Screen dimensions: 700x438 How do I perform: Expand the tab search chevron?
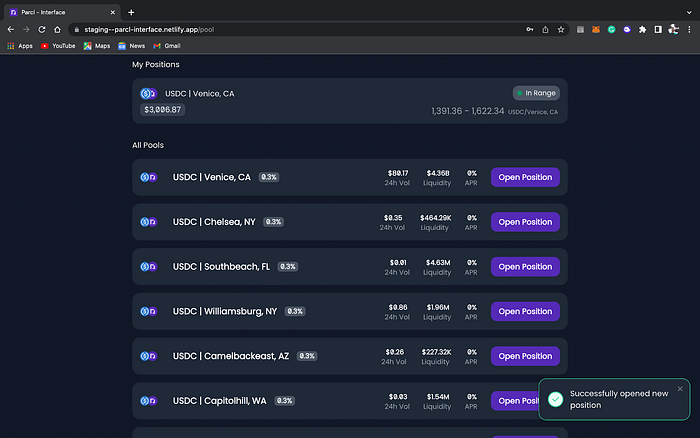point(689,13)
